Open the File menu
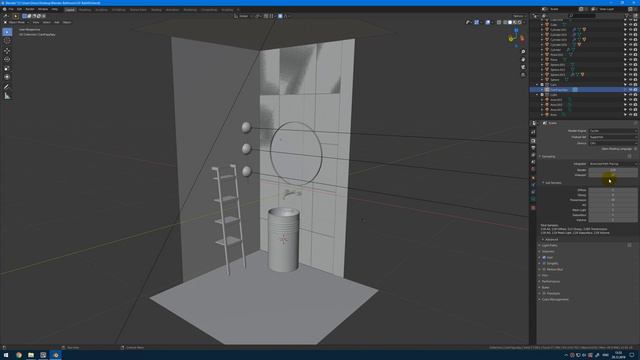Image resolution: width=640 pixels, height=360 pixels. 11,9
